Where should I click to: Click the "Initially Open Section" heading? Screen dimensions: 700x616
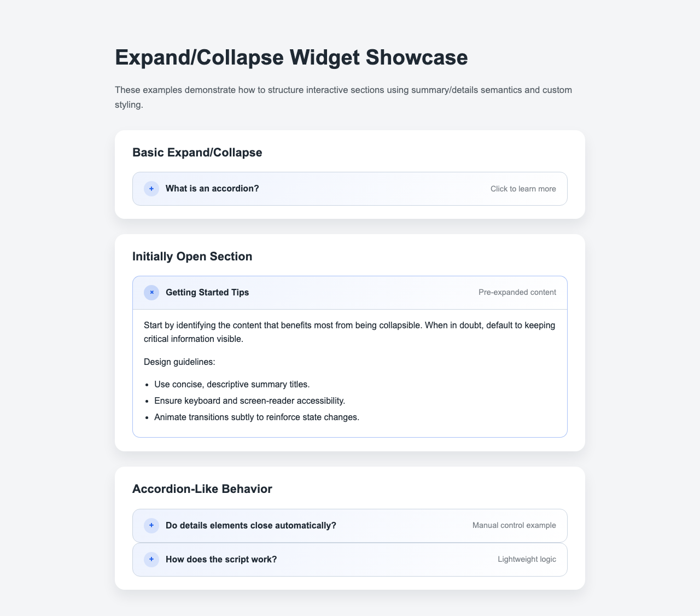coord(192,257)
